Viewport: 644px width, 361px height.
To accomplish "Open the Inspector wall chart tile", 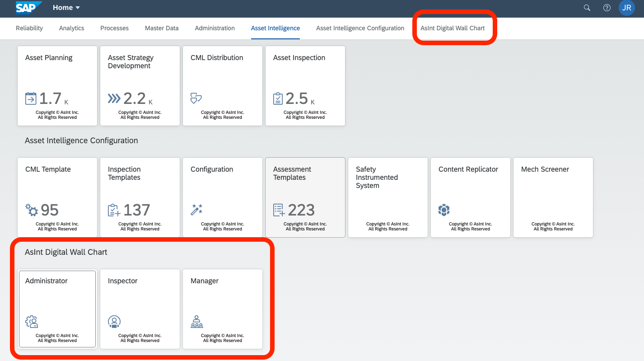I will click(140, 309).
